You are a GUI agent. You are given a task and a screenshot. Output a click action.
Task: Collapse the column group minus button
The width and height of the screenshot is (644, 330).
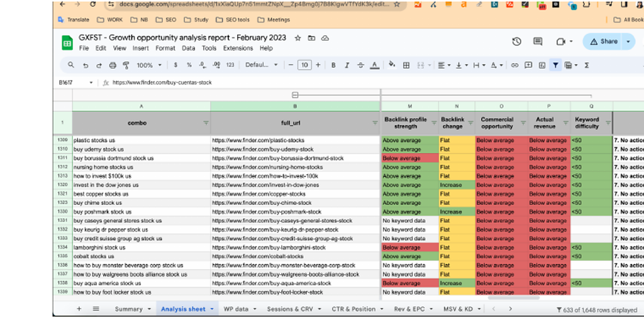(295, 95)
